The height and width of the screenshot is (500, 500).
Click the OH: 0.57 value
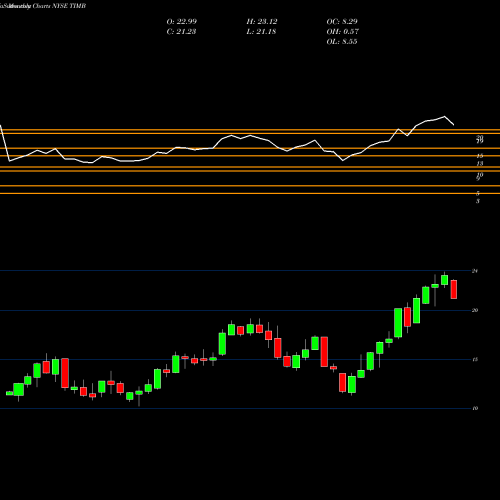click(342, 32)
